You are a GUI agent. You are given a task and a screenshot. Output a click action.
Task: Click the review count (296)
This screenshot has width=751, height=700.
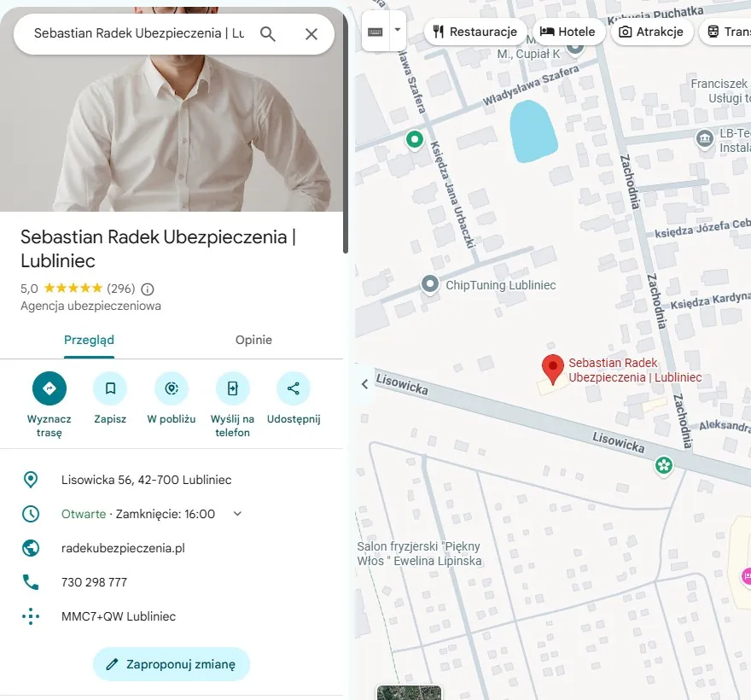[120, 289]
